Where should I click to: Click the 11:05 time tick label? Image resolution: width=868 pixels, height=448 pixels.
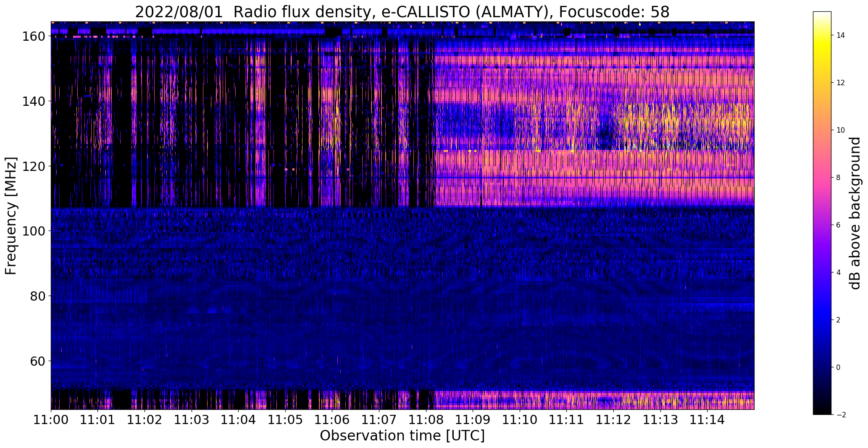click(286, 419)
